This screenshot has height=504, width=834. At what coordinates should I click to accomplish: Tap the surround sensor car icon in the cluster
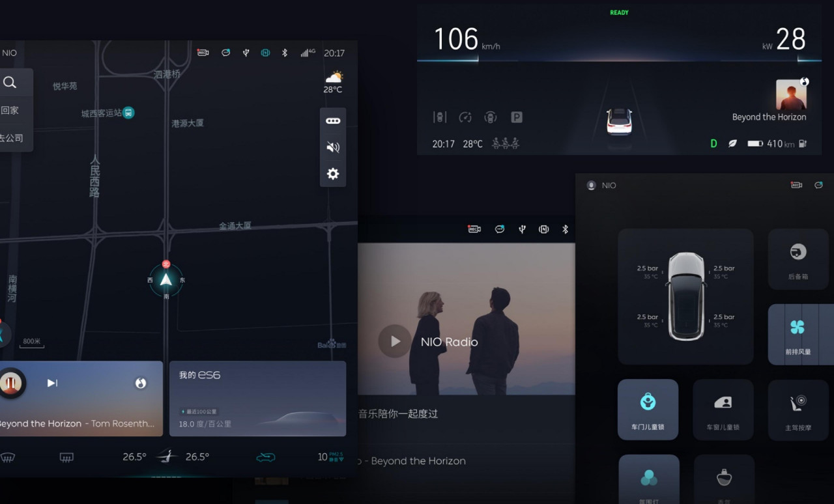491,117
